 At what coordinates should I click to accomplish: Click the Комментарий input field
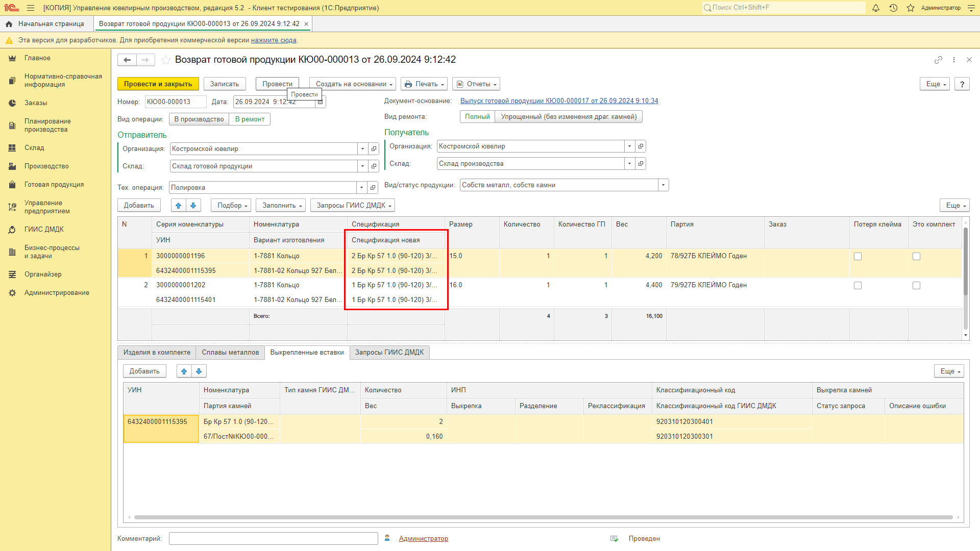click(274, 539)
